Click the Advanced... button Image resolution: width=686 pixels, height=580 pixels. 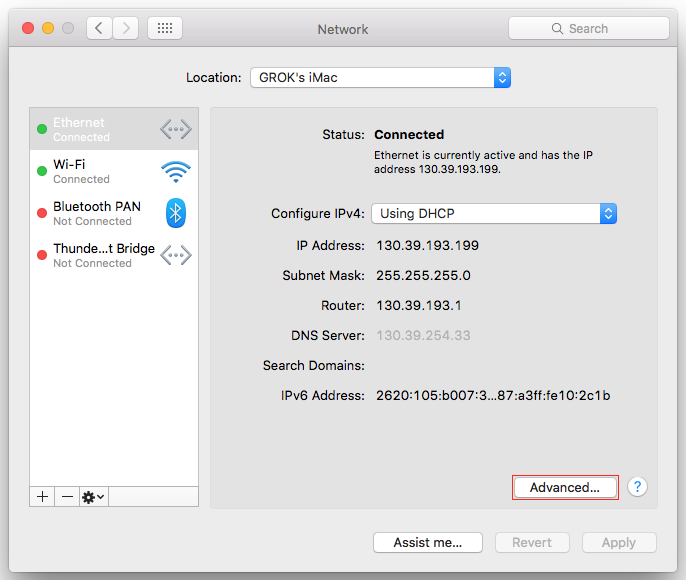click(x=565, y=487)
